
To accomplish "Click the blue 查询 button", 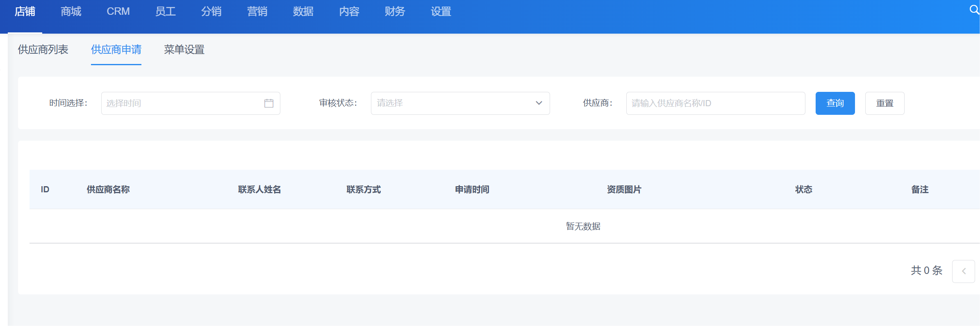I will (x=835, y=103).
